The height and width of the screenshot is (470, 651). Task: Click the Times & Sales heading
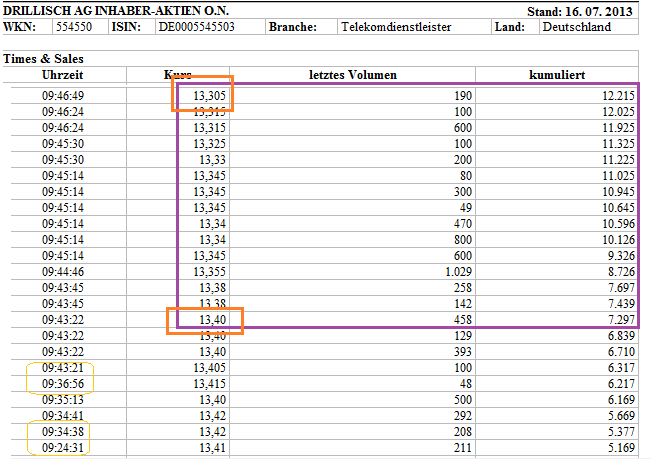pyautogui.click(x=44, y=60)
